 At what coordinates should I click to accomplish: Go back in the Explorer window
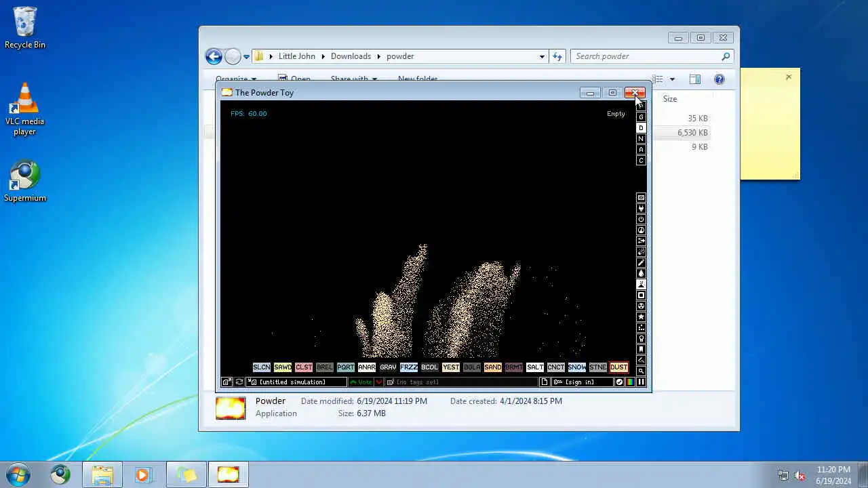coord(214,56)
